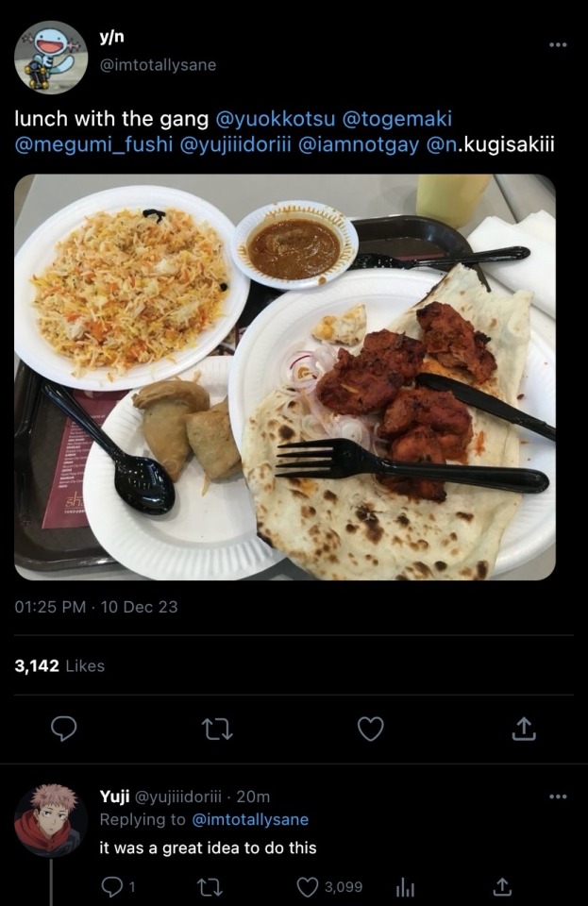Like the main tweet with heart icon
Viewport: 588px width, 906px height.
point(370,729)
